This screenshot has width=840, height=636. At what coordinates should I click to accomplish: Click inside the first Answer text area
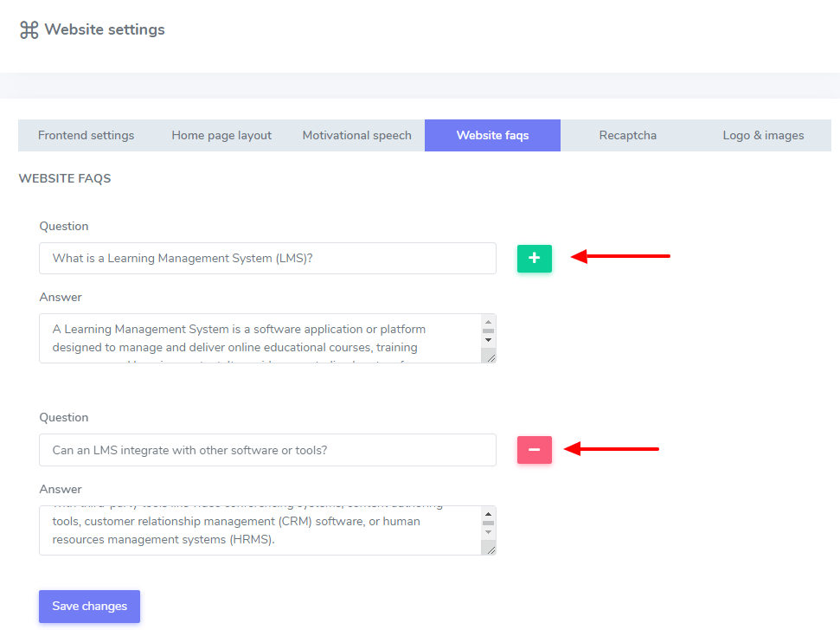pos(260,338)
